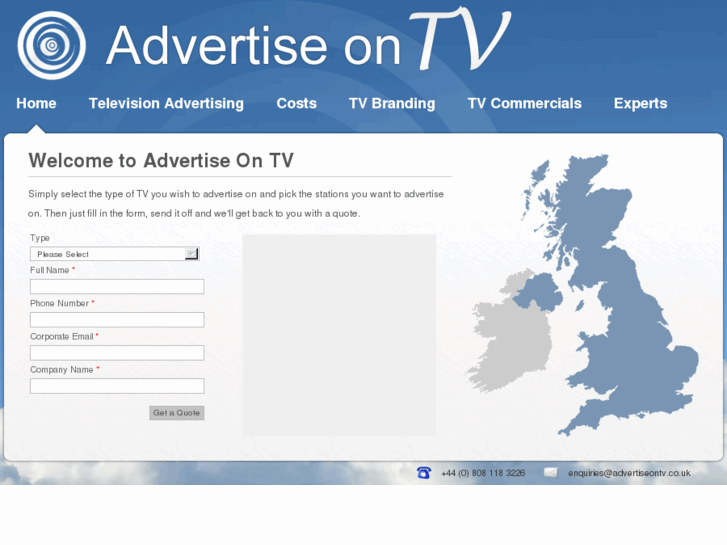Click the 'Welcome to Advertise On TV' heading
Screen dimensions: 727x545
161,160
